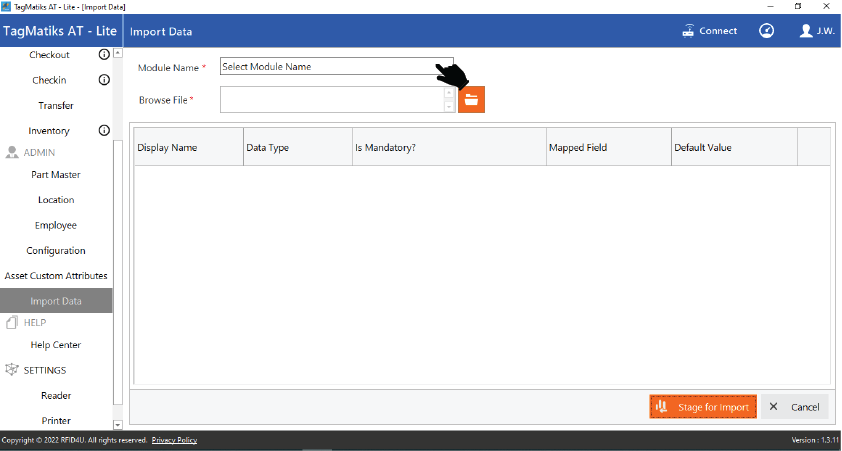Click info icon next to Checkin

tap(104, 80)
